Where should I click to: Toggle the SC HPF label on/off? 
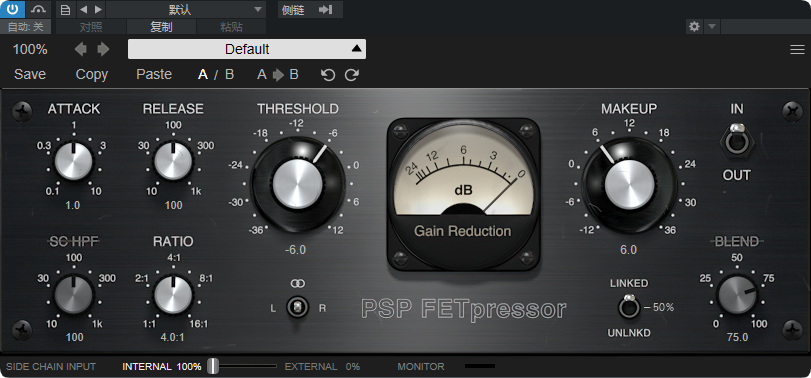[x=74, y=241]
